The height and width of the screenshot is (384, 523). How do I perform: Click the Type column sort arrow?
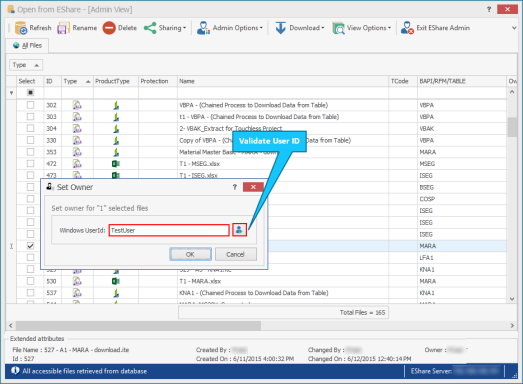[x=88, y=81]
